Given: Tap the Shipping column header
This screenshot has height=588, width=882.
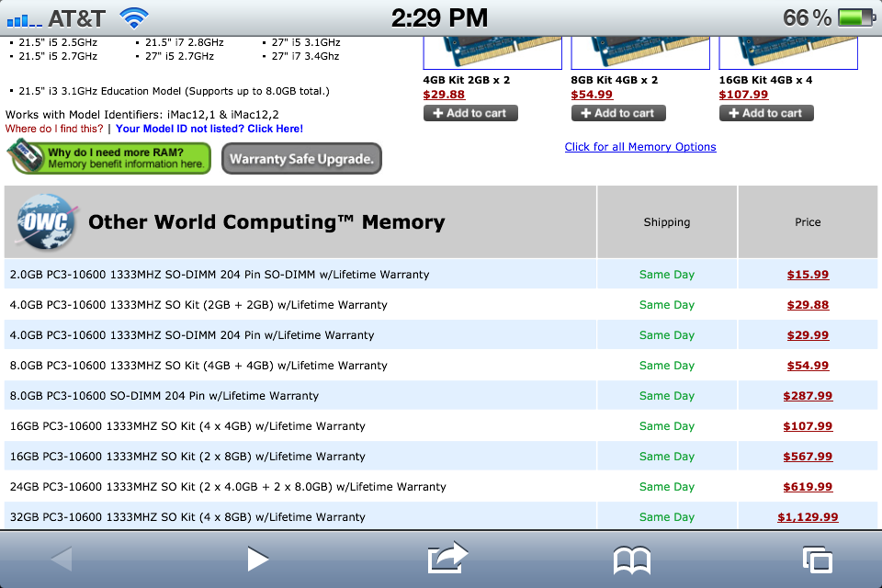Looking at the screenshot, I should pos(667,222).
